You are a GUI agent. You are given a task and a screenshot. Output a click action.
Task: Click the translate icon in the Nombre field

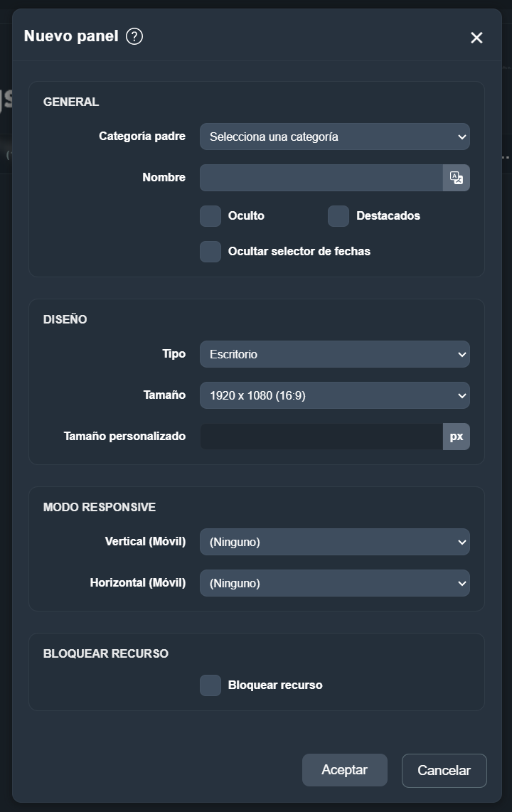(x=456, y=178)
